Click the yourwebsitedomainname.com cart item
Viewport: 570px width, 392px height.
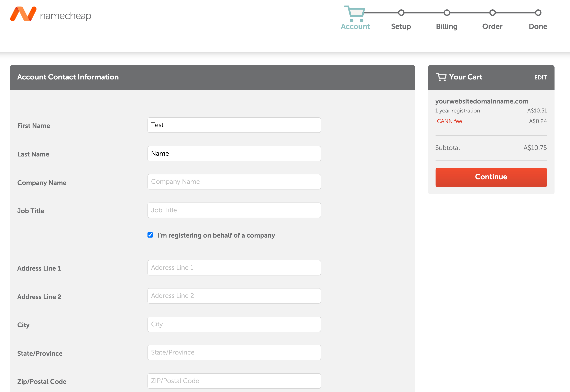(x=482, y=101)
